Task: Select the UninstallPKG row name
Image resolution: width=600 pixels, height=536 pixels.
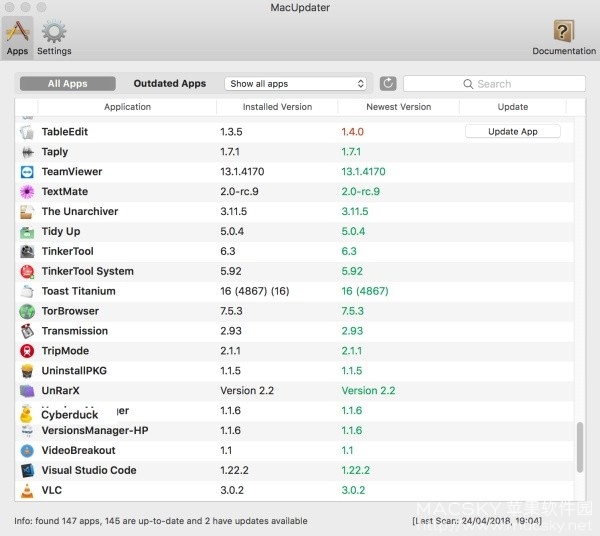Action: (x=74, y=371)
